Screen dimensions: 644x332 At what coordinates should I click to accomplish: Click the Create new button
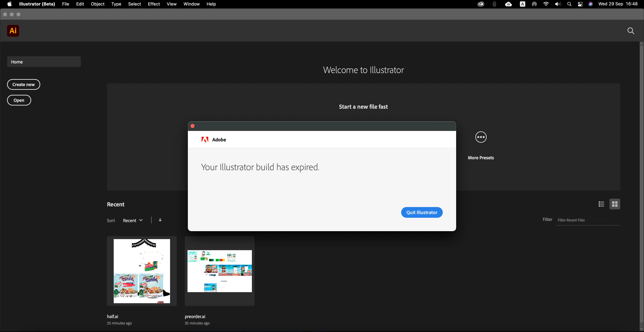click(x=23, y=84)
